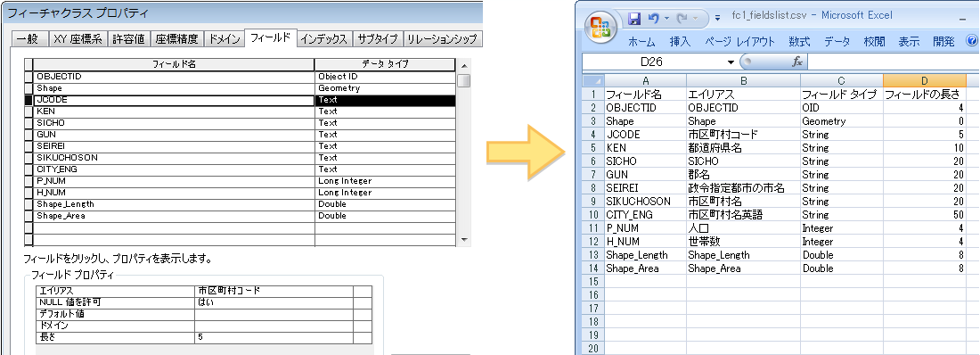This screenshot has width=980, height=355.
Task: Click row selector beside JCODE field
Action: click(29, 100)
